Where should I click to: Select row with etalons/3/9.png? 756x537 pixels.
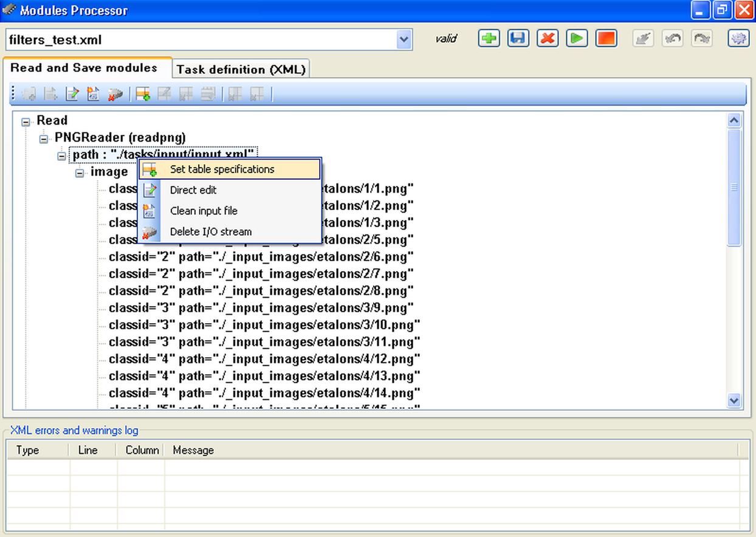[261, 307]
